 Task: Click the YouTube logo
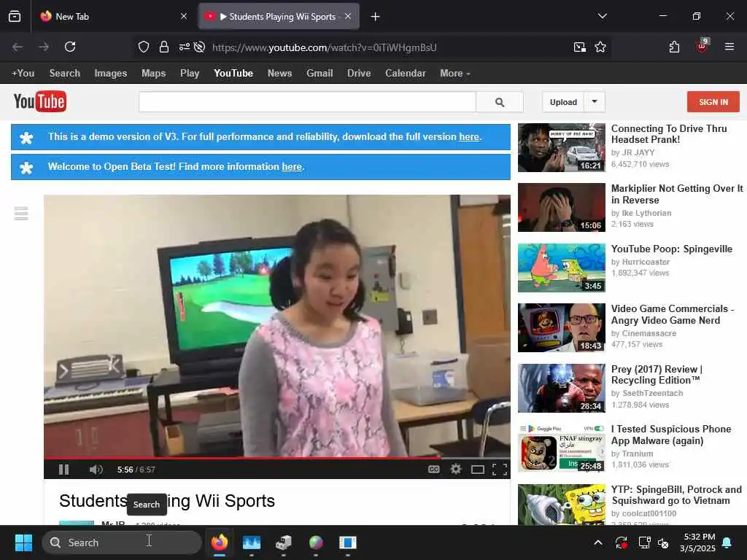click(40, 101)
